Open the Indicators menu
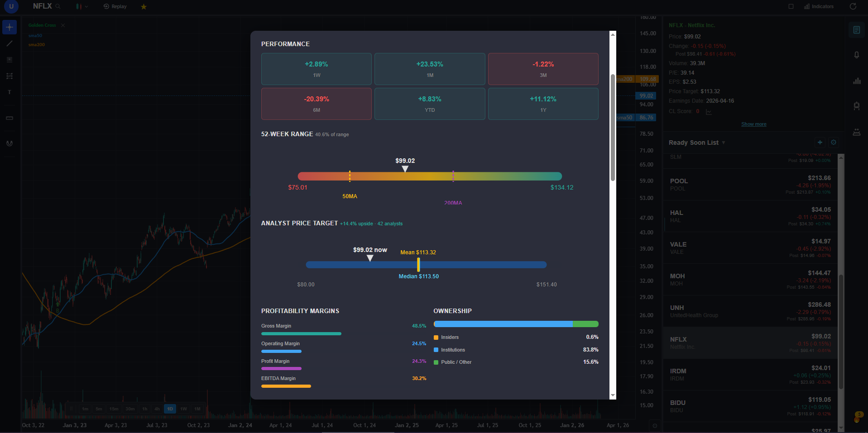 (x=819, y=6)
